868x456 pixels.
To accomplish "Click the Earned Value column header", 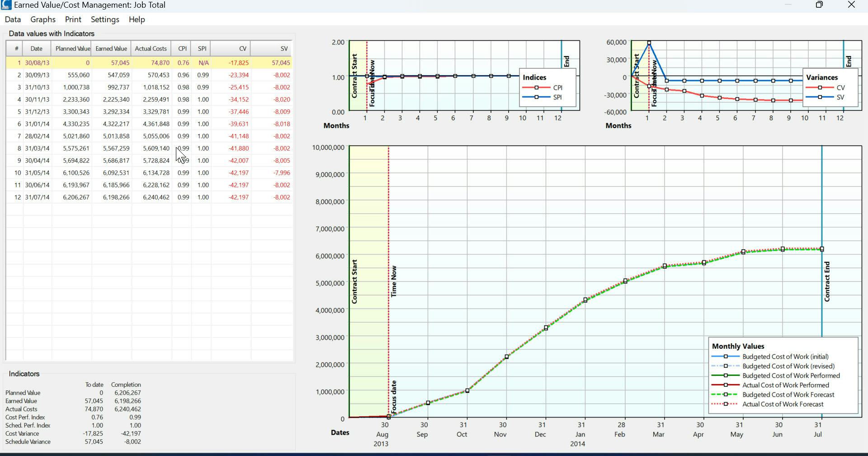I will click(x=112, y=48).
